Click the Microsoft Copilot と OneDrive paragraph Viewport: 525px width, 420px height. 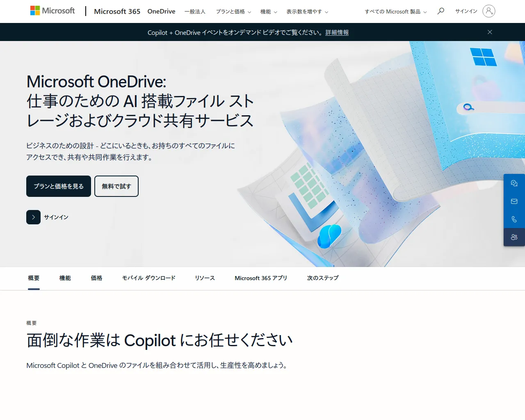[157, 365]
